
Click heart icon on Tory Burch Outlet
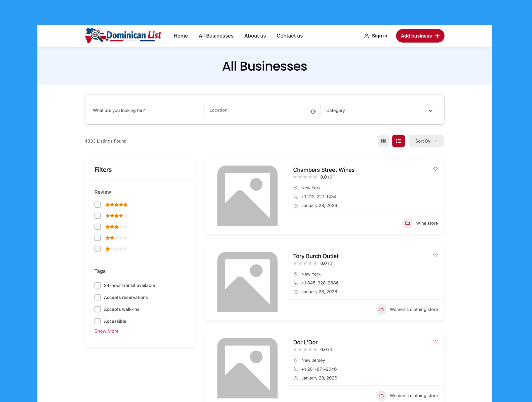(x=435, y=255)
